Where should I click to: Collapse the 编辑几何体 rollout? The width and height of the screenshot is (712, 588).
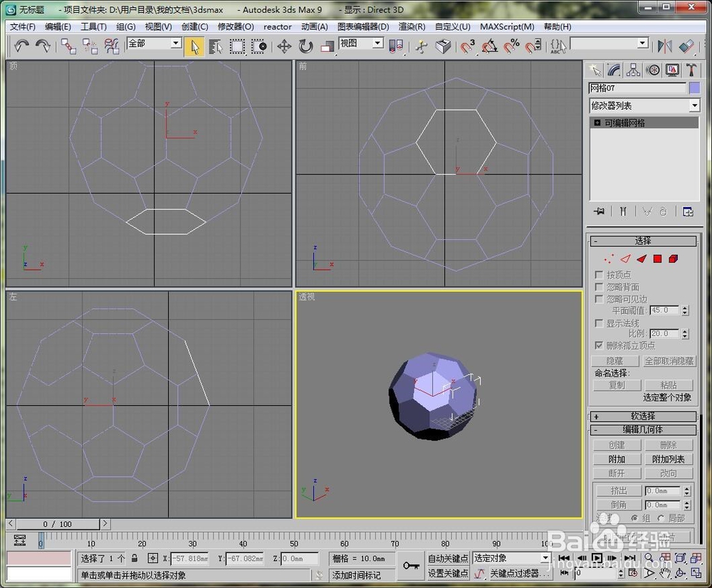click(x=643, y=429)
